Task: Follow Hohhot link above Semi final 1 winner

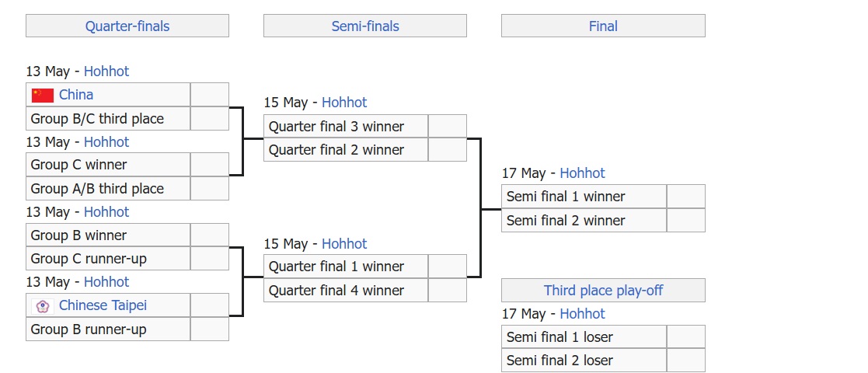Action: [x=582, y=173]
